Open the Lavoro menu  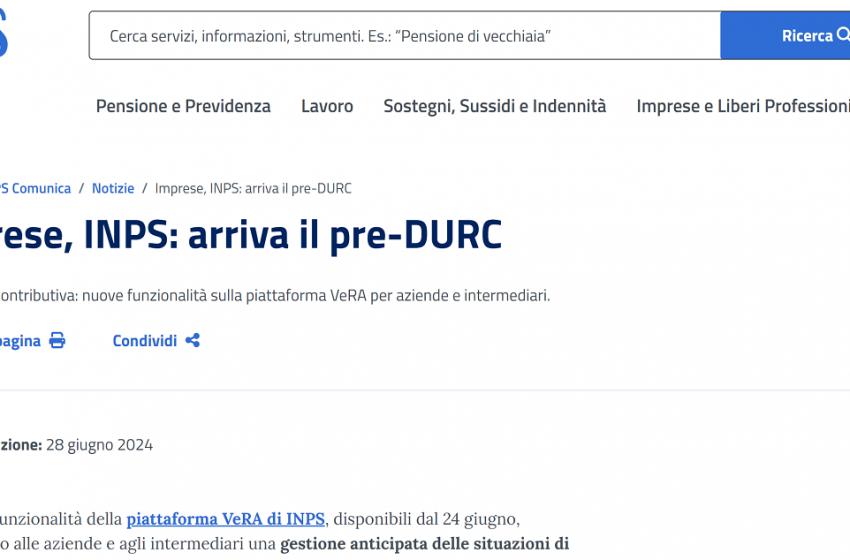(327, 106)
